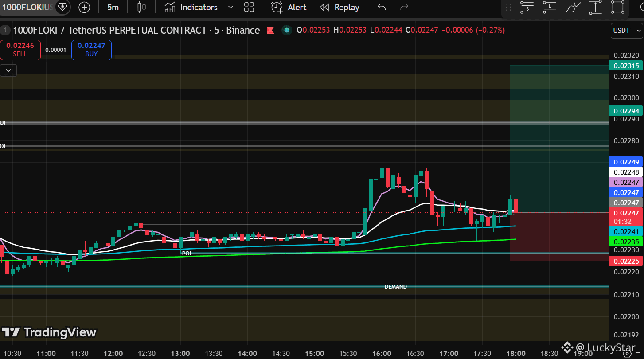This screenshot has width=644, height=359.
Task: Click the 0.00001 spread value
Action: click(x=56, y=50)
